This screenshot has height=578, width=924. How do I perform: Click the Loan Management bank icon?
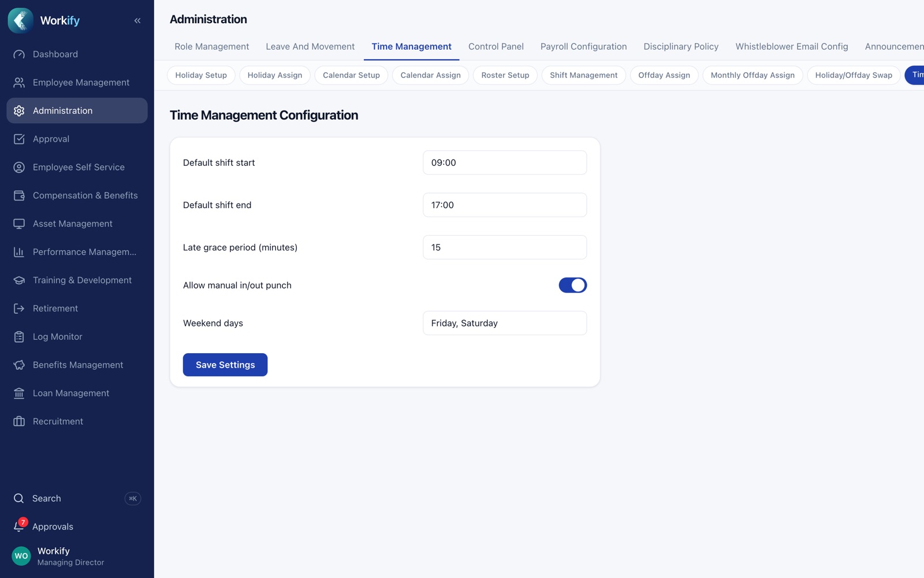[x=19, y=393]
